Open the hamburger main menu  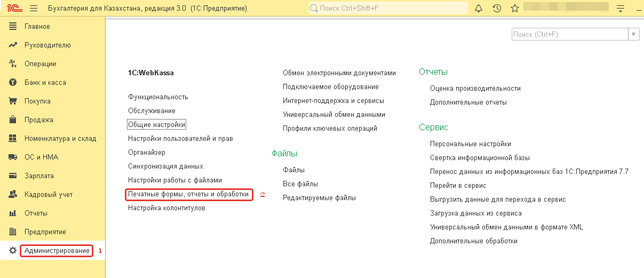pos(34,9)
